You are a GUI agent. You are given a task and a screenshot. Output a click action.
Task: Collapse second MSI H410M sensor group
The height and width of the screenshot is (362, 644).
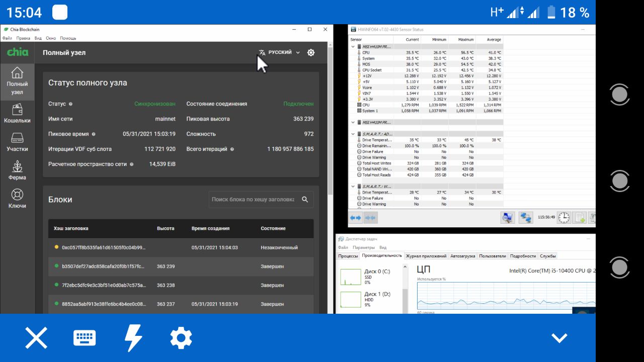tap(353, 122)
